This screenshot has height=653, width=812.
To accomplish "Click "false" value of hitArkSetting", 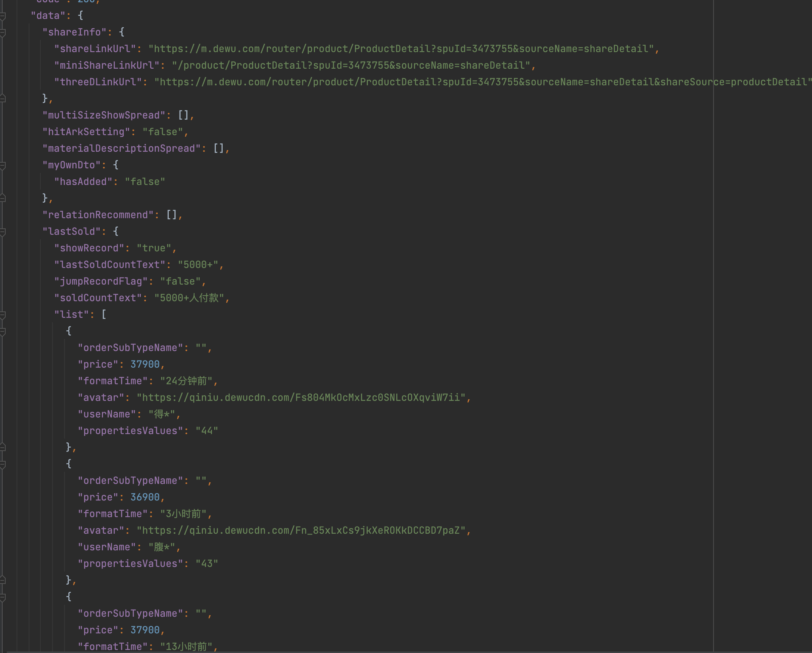I will point(163,132).
